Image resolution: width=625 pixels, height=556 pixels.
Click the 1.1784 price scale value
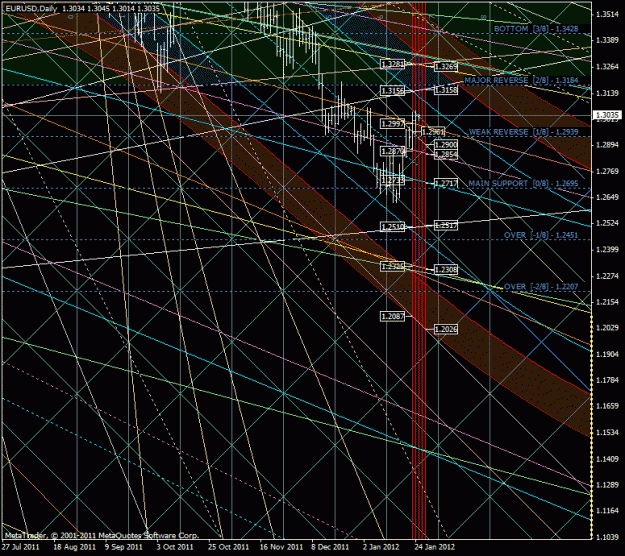click(x=607, y=380)
